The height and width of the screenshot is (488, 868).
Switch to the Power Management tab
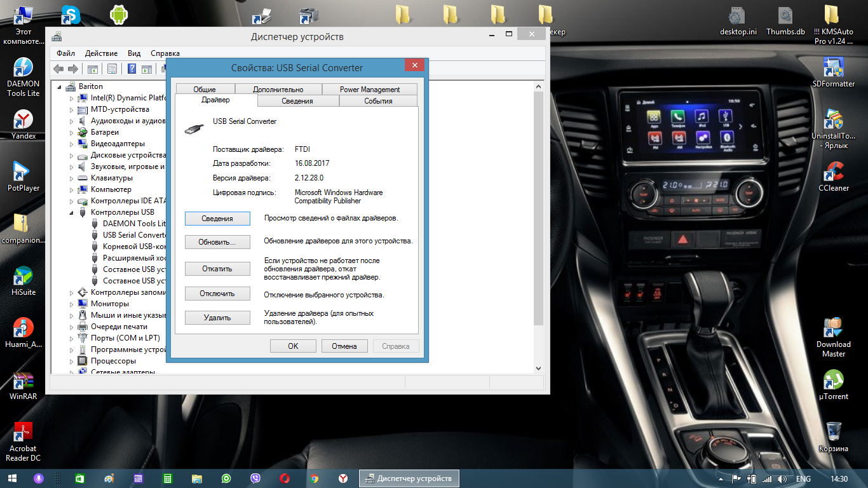coord(369,90)
